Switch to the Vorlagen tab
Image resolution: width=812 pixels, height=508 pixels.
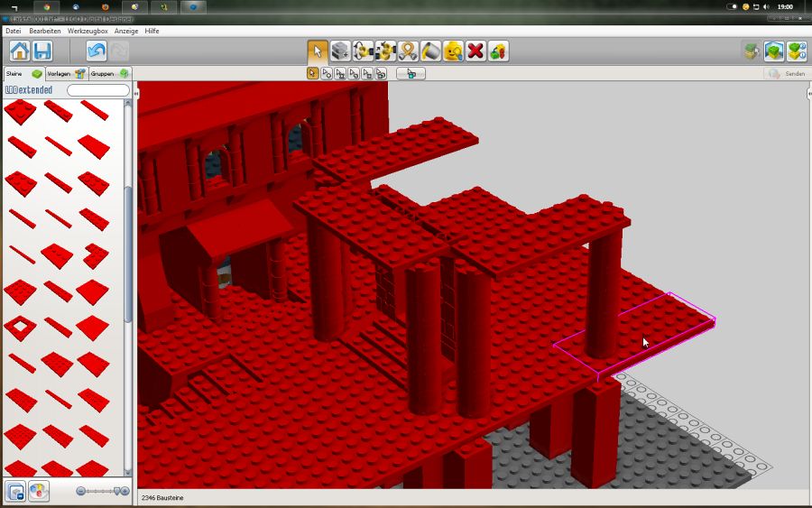[65, 74]
